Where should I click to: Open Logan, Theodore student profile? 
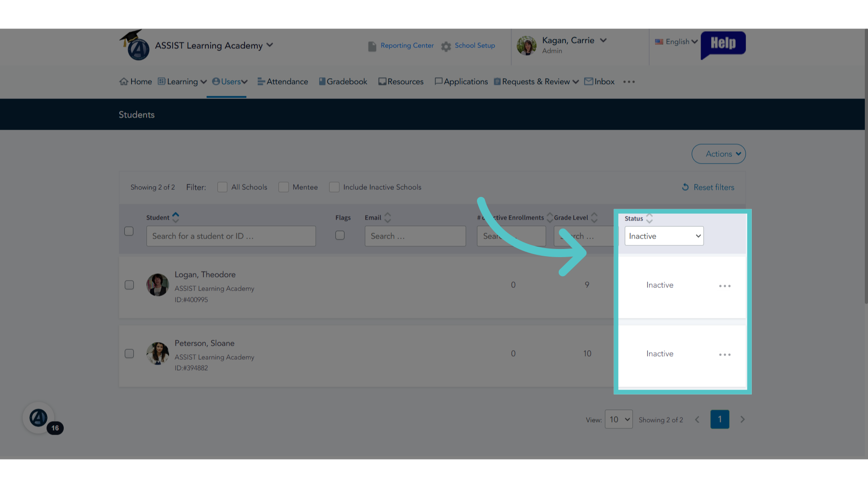point(205,275)
